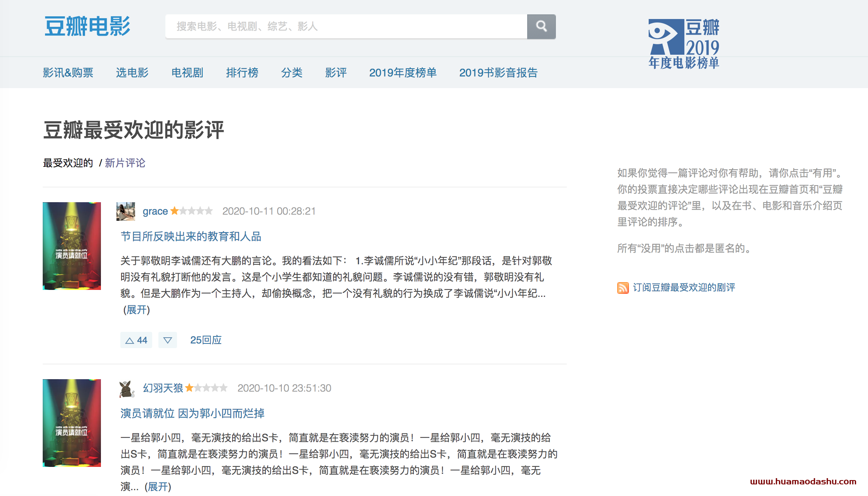Viewport: 868px width, 496px height.
Task: Open 幻羽天狼's user avatar
Action: click(x=127, y=389)
